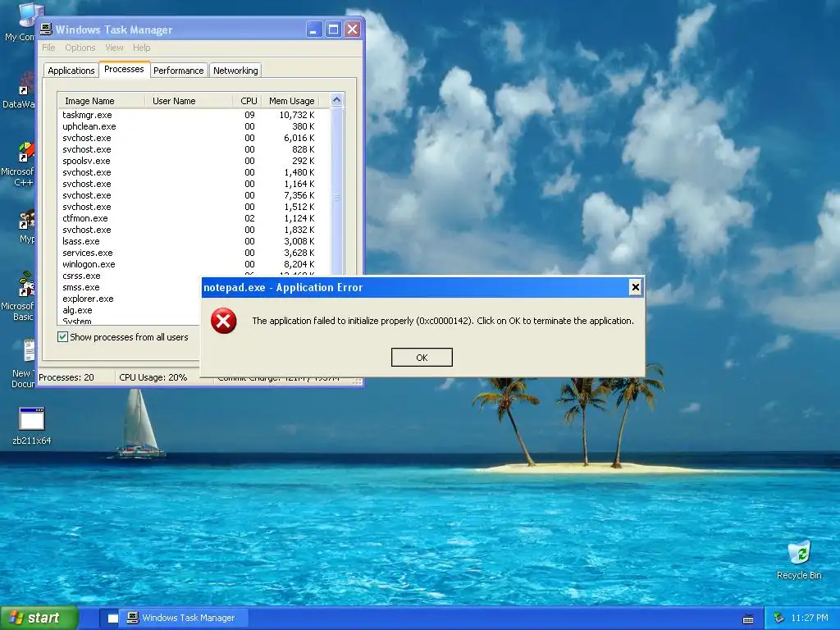Open the Start menu
Viewport: 840px width, 630px height.
click(39, 619)
